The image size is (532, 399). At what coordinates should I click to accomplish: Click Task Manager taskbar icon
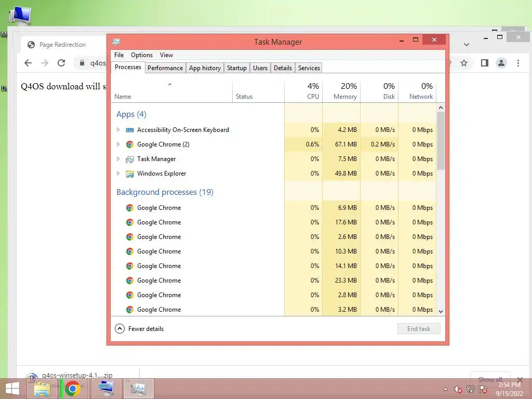coord(138,389)
